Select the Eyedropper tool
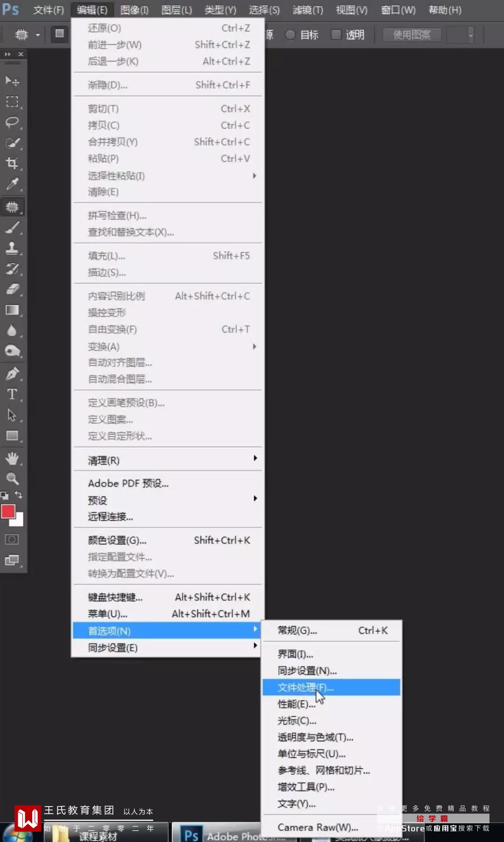The height and width of the screenshot is (842, 504). pyautogui.click(x=12, y=184)
